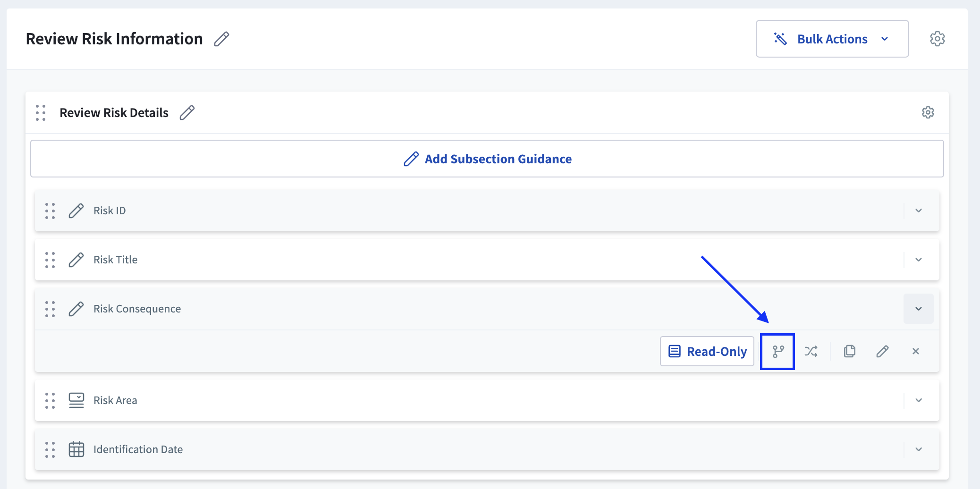Collapse the Risk Consequence field options

[919, 309]
